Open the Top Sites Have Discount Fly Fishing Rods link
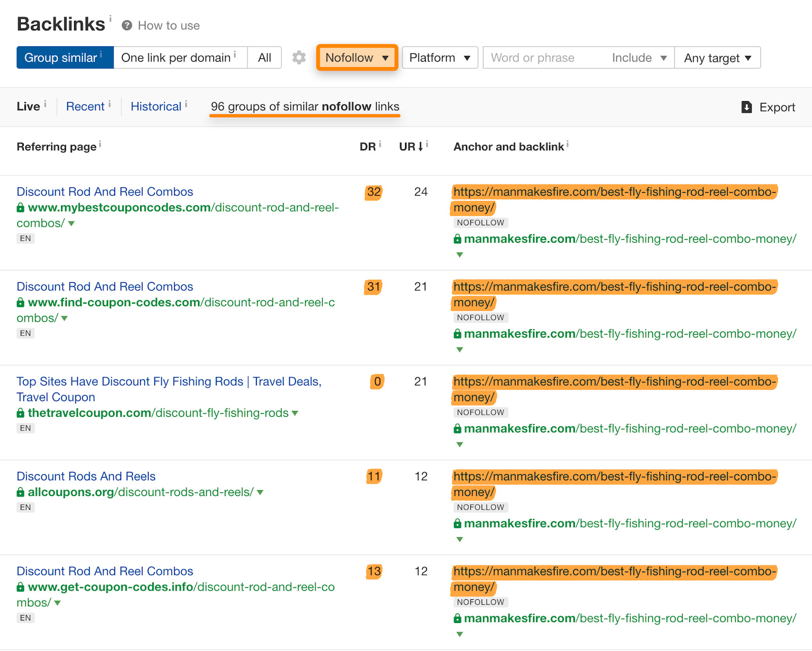The image size is (812, 651). (168, 381)
